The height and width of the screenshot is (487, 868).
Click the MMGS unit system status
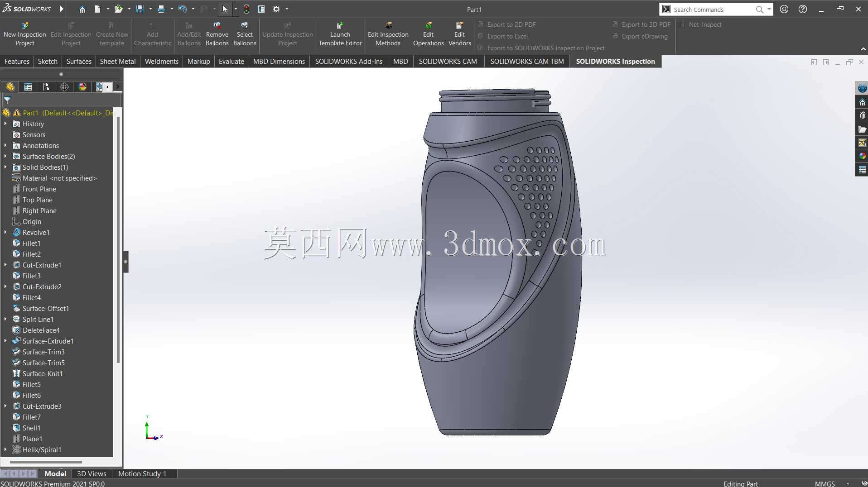(x=825, y=483)
